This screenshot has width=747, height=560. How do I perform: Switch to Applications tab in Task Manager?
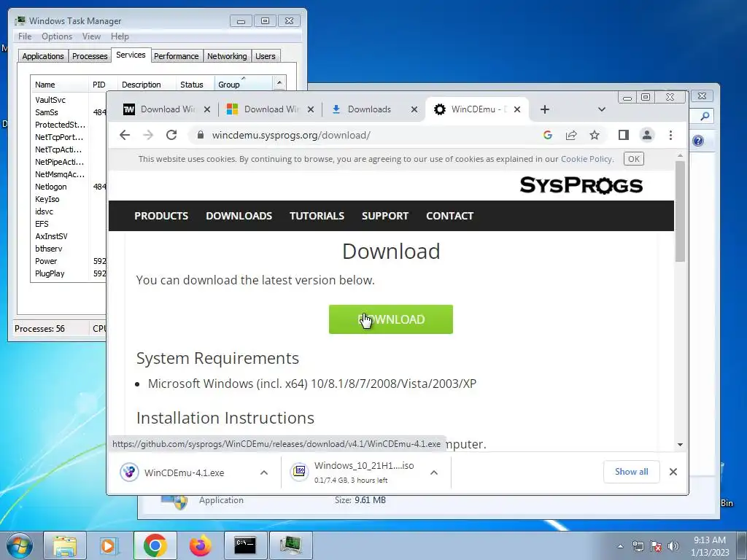point(43,56)
